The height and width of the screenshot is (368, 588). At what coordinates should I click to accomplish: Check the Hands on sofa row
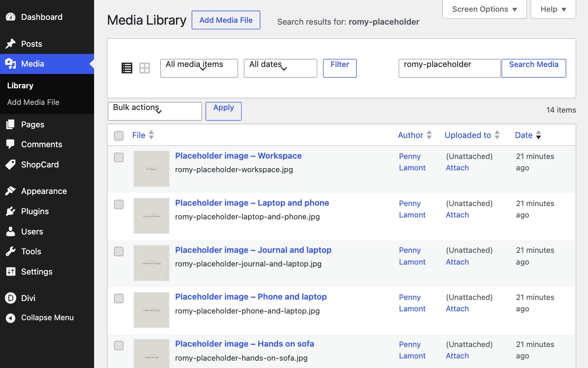point(119,346)
